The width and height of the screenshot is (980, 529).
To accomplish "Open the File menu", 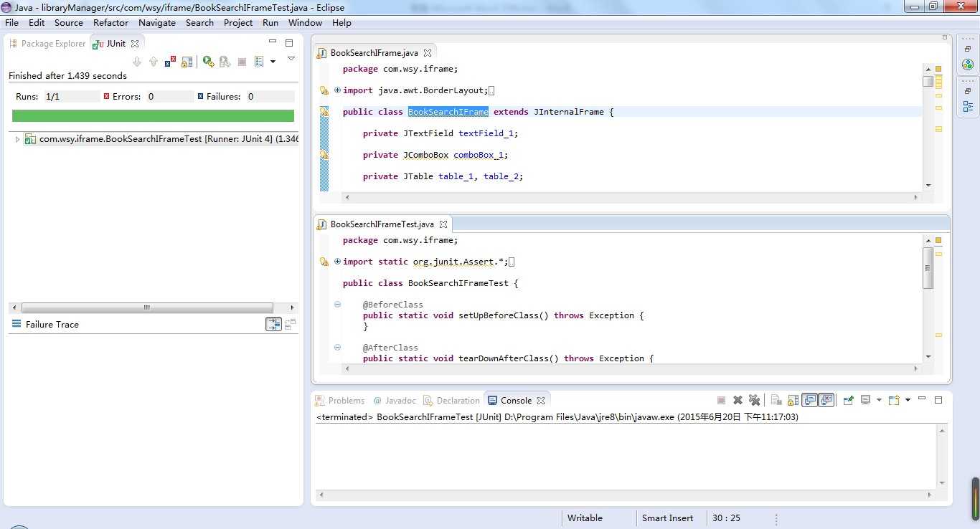I will [11, 22].
